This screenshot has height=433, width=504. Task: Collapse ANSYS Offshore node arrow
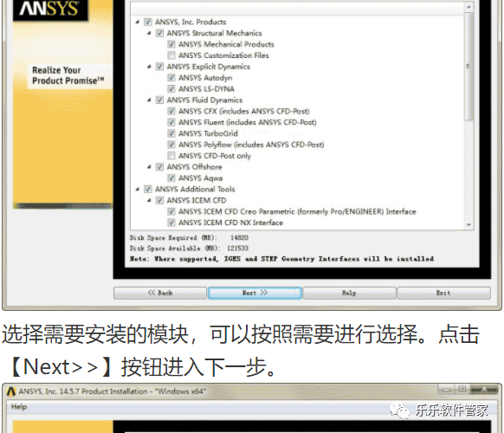(149, 167)
